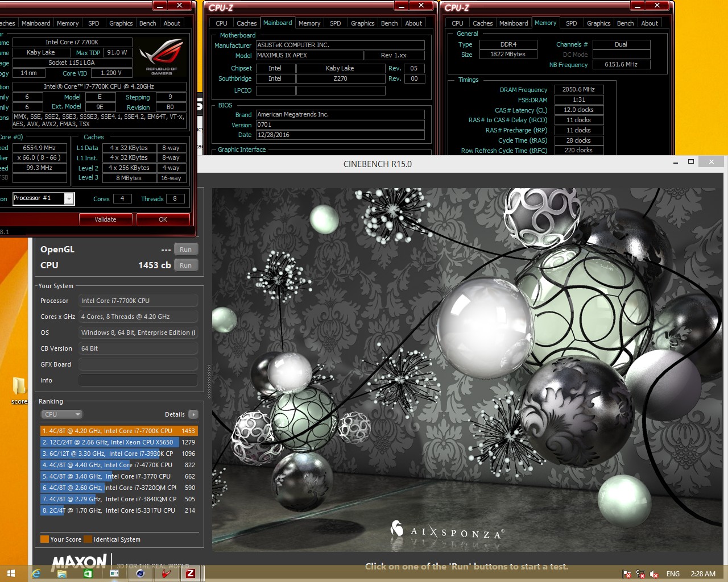Click the empty GFX Board field
The image size is (728, 582).
click(138, 364)
